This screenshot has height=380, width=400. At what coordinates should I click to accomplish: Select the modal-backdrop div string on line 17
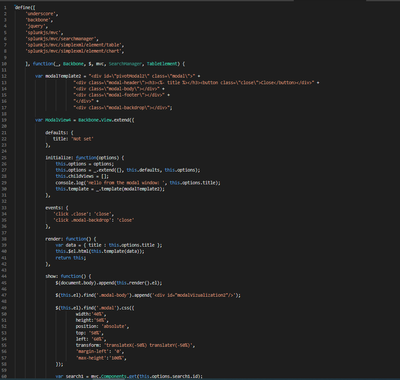(x=122, y=108)
